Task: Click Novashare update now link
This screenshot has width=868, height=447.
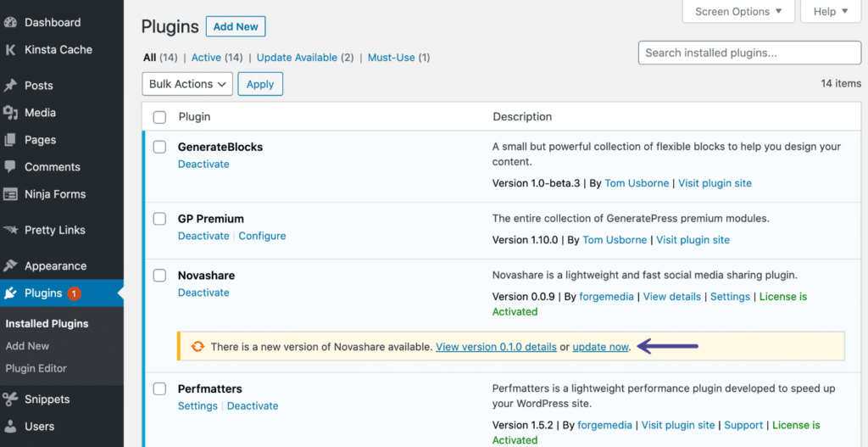Action: click(601, 347)
